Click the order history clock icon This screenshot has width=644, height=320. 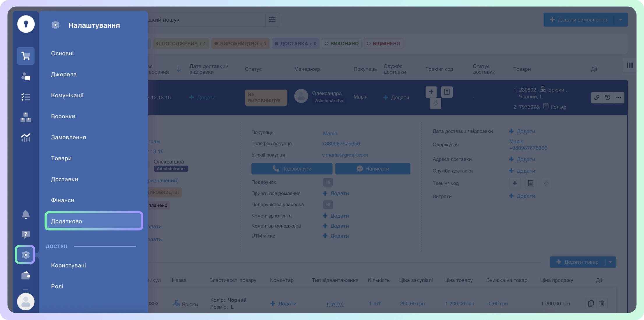[x=608, y=98]
